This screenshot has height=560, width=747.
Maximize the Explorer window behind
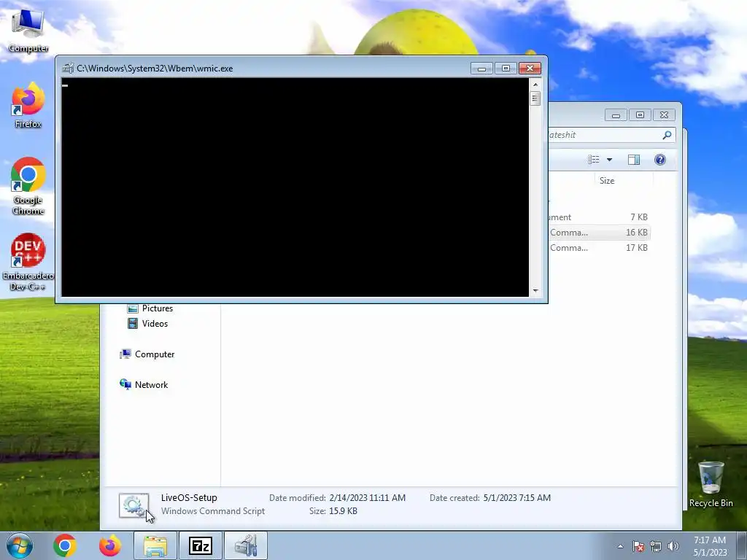point(640,115)
